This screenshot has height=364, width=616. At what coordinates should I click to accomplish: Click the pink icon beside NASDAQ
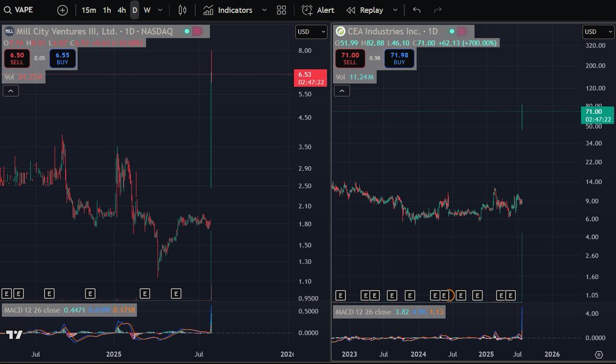[198, 31]
